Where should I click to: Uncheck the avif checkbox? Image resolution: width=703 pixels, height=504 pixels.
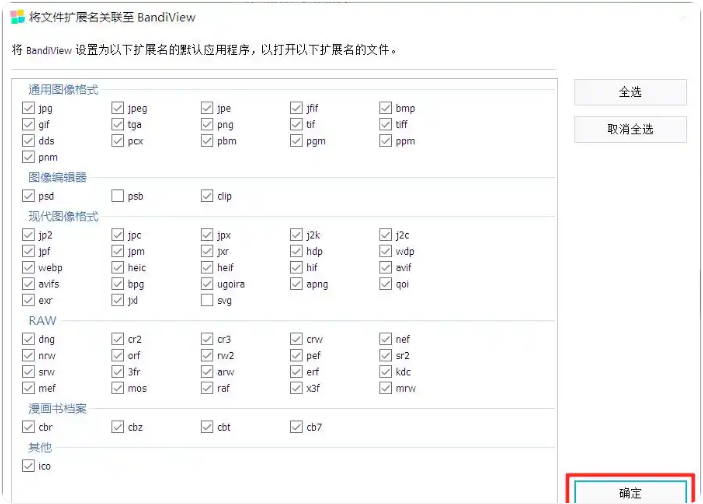click(x=386, y=268)
